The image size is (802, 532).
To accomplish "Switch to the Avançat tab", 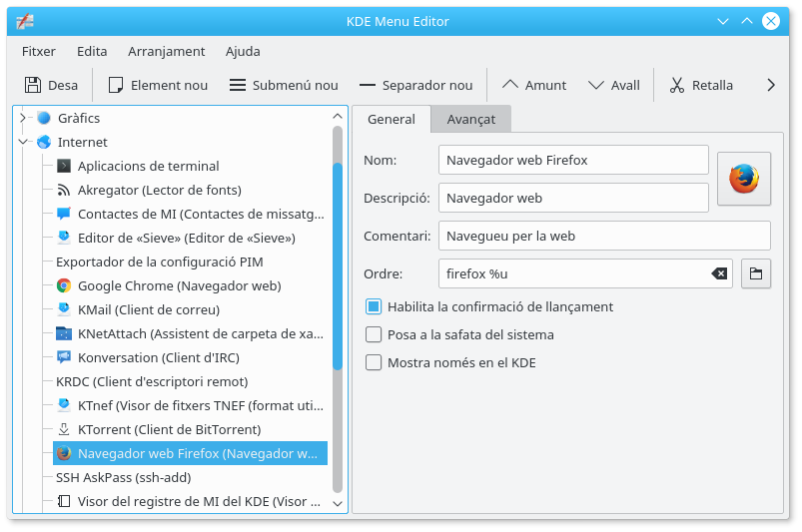I will coord(470,119).
